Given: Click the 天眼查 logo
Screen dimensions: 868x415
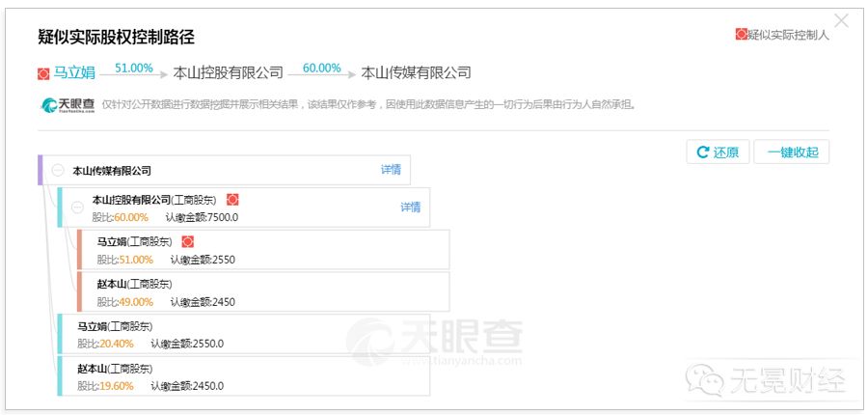Looking at the screenshot, I should (68, 105).
